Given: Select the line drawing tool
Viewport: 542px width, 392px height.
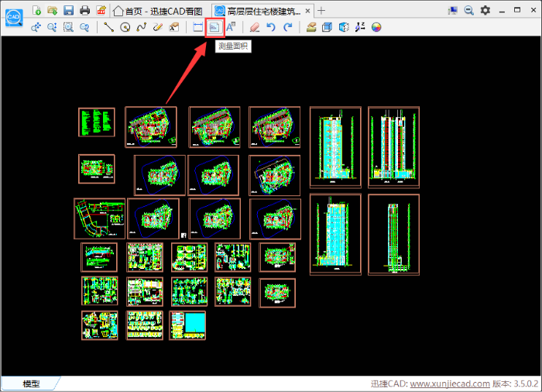Looking at the screenshot, I should coord(108,27).
